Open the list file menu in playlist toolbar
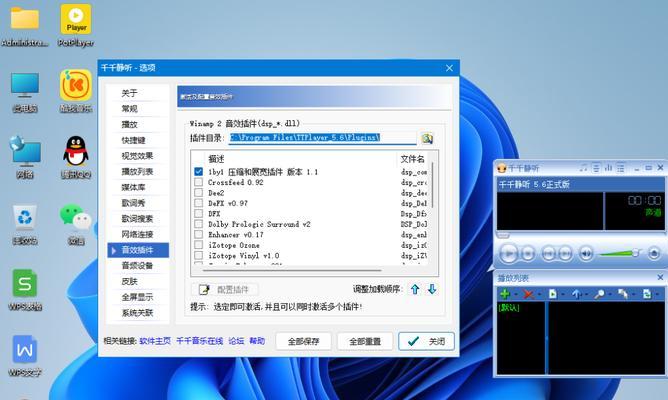Screen dimensions: 668x400 click(553, 294)
